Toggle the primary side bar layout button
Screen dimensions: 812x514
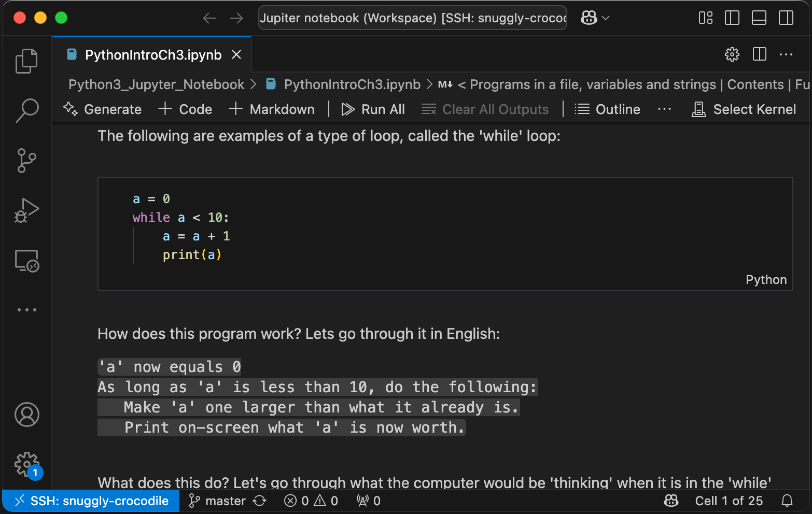pos(732,18)
